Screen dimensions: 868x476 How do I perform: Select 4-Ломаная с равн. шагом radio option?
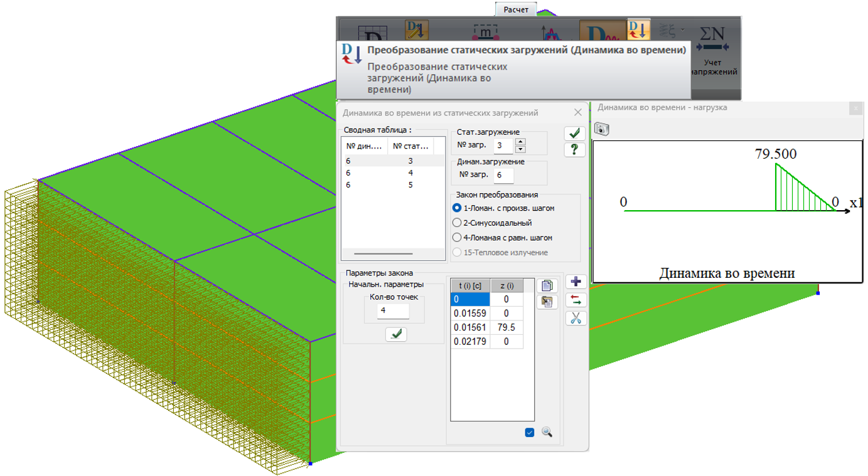point(457,238)
